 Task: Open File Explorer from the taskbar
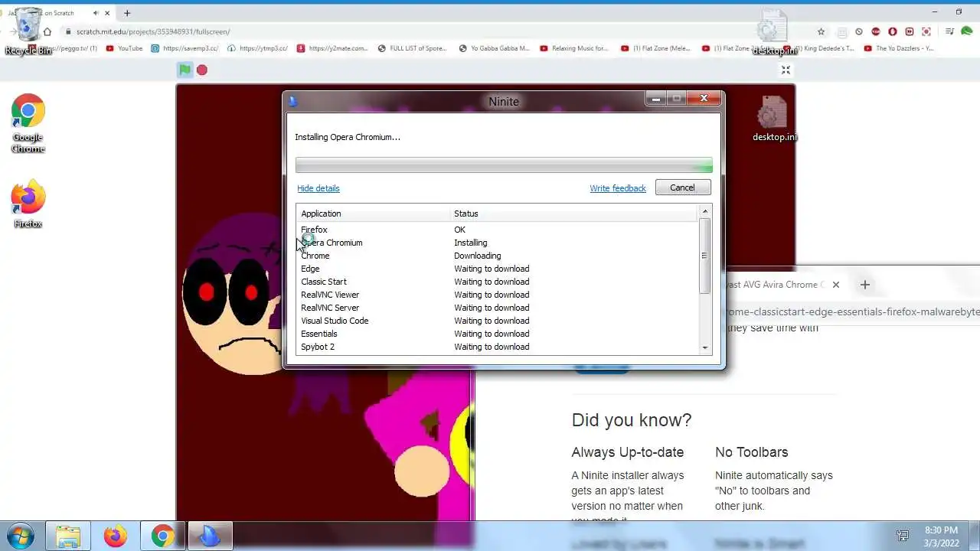pyautogui.click(x=68, y=536)
